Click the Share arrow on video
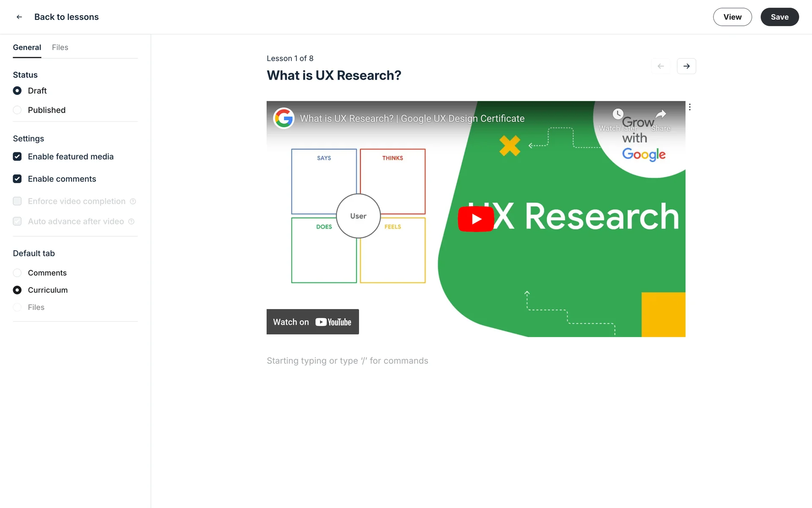812x508 pixels. [661, 114]
